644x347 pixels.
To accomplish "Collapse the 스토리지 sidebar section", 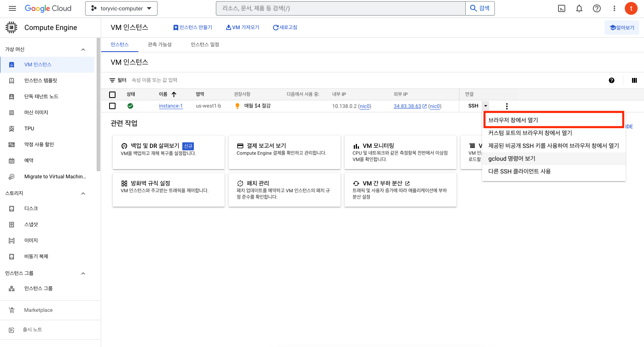I will coord(83,193).
